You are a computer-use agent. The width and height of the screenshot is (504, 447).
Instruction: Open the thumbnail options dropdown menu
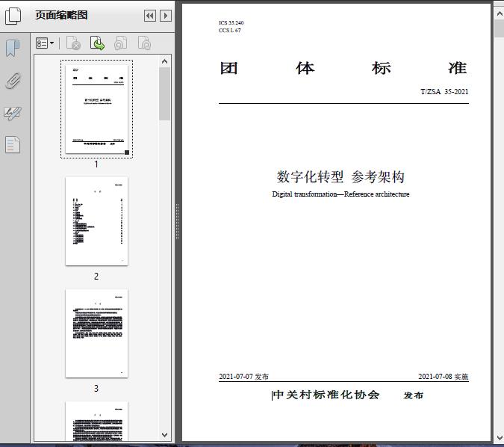point(45,43)
